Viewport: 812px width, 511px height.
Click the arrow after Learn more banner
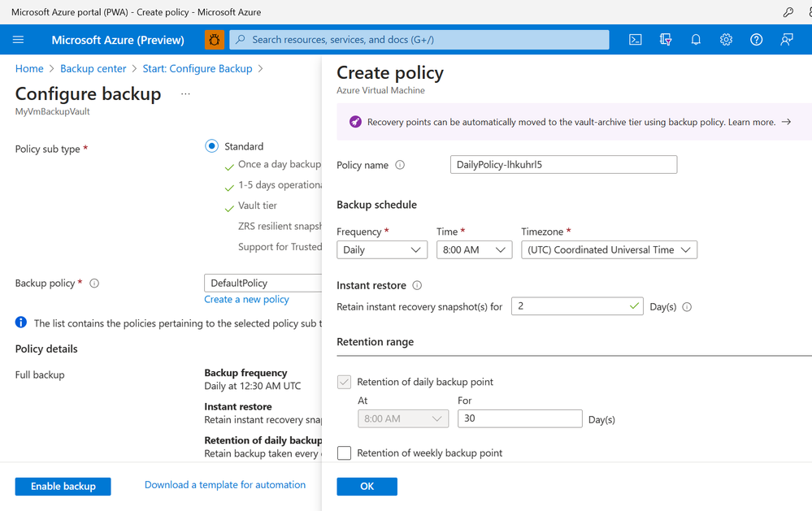(786, 122)
